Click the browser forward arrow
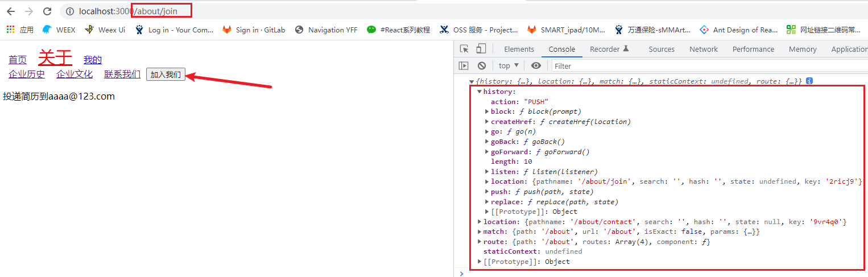 29,11
